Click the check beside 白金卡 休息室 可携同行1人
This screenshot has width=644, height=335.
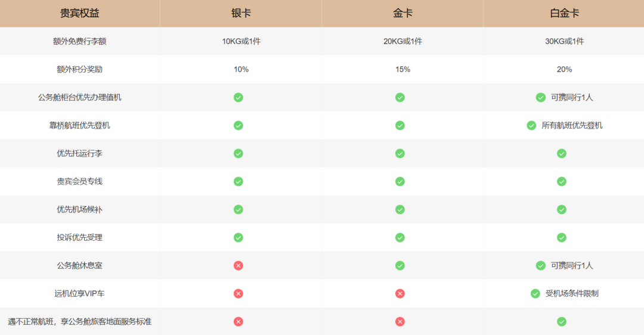[x=540, y=266]
